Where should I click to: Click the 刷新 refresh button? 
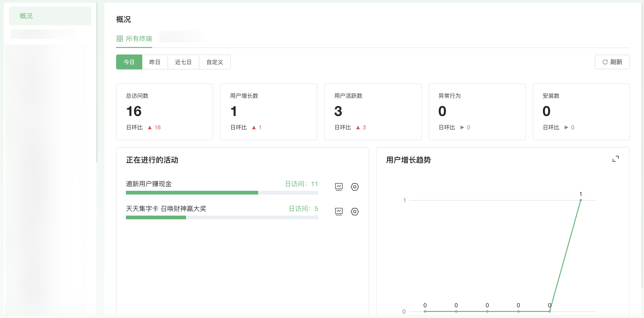pos(612,62)
